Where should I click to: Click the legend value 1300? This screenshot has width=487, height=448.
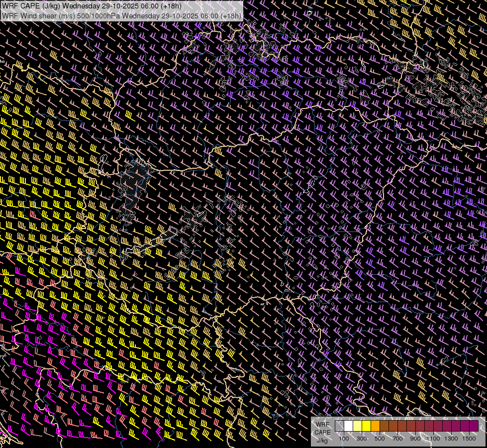451,439
